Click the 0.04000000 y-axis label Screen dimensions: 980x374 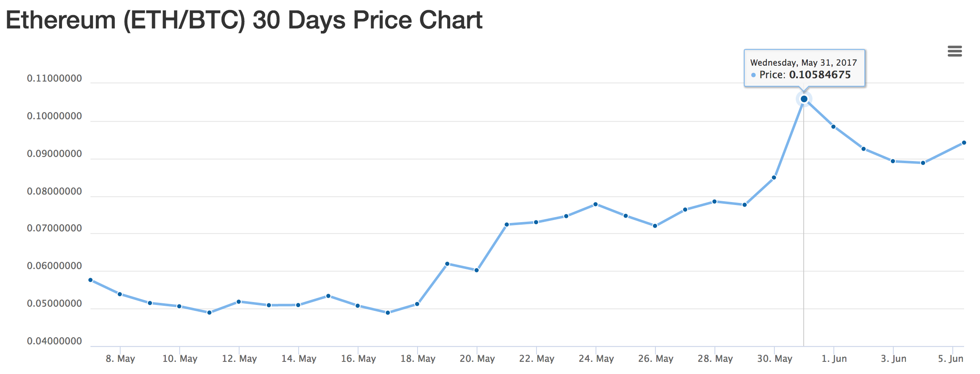click(54, 341)
